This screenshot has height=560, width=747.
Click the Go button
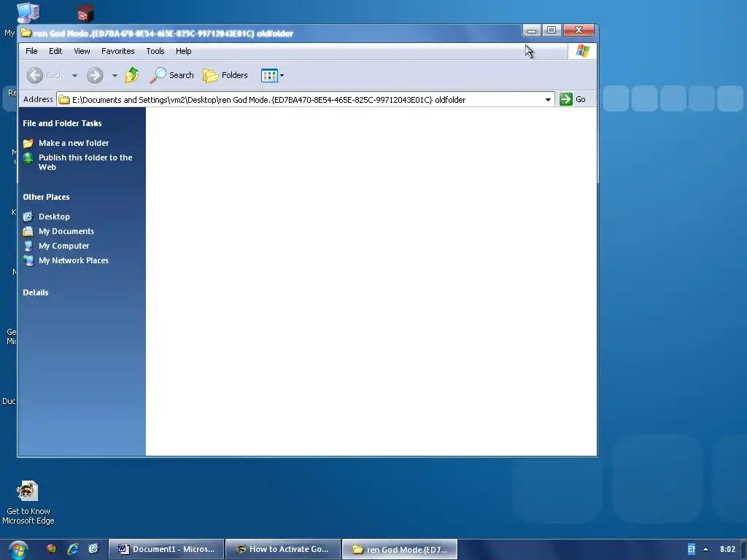573,99
